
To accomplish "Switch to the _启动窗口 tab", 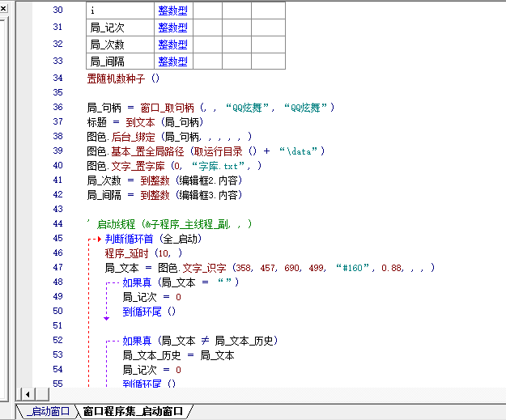I will point(48,411).
